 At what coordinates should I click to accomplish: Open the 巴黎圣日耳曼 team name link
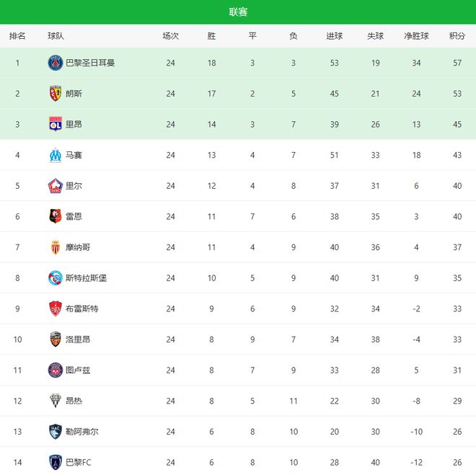point(90,63)
